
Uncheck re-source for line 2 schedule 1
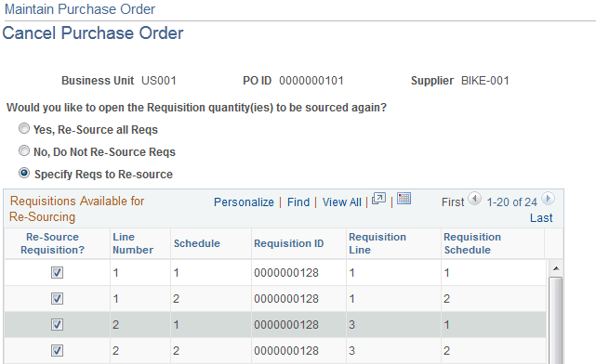click(57, 324)
